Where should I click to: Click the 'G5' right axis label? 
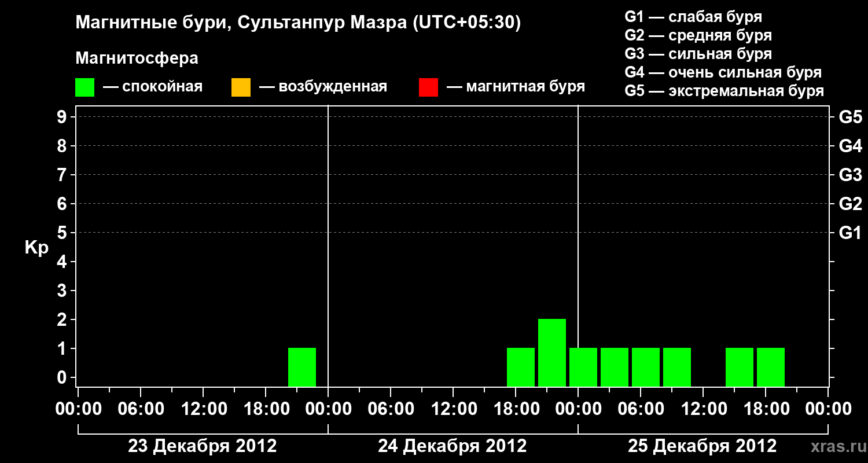tap(851, 117)
